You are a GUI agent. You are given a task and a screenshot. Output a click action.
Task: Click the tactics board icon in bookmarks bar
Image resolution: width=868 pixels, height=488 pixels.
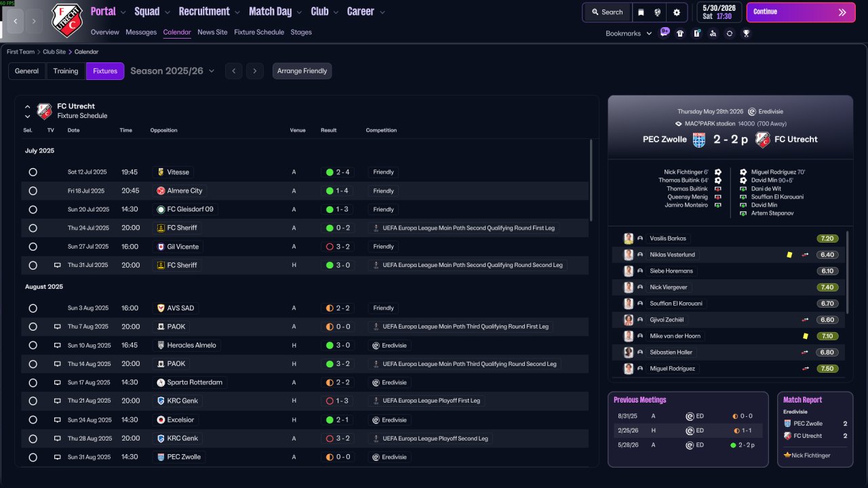click(x=696, y=33)
